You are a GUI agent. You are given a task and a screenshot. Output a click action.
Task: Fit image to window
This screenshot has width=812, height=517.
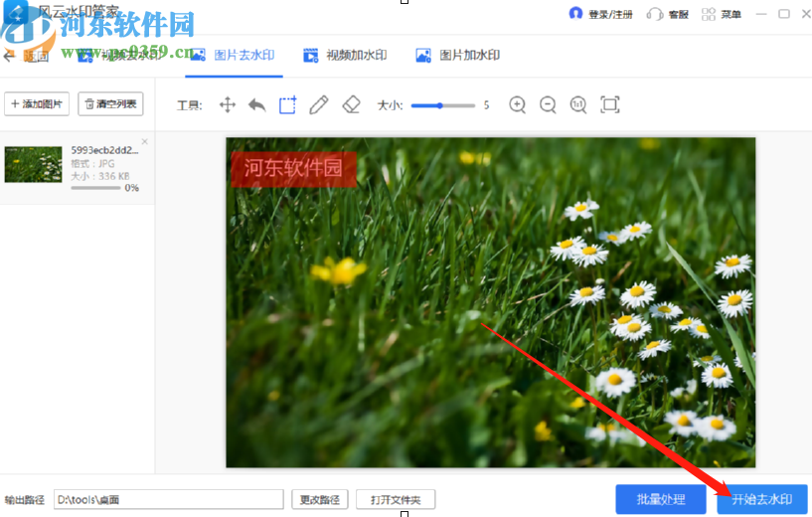(x=609, y=104)
